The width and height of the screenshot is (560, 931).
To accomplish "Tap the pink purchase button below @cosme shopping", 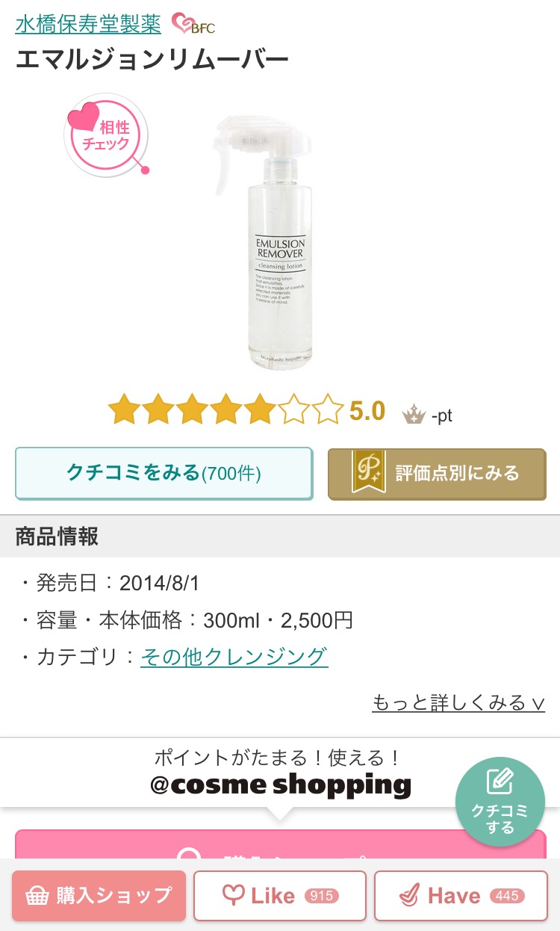I will point(280,844).
